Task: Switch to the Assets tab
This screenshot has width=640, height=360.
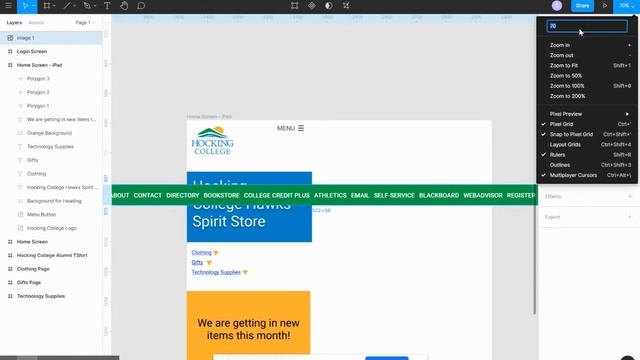Action: coord(36,22)
